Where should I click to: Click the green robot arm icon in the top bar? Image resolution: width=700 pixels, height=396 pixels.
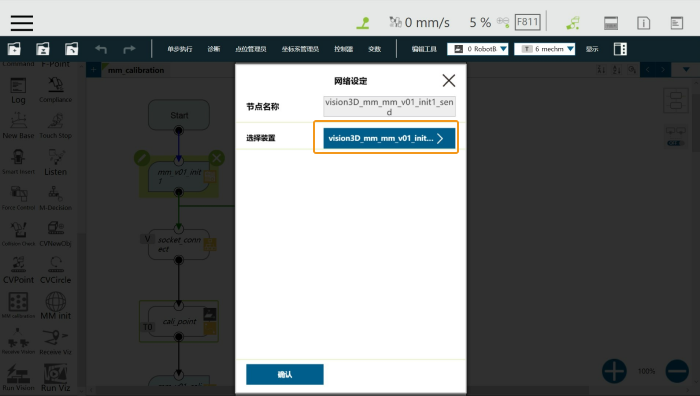(x=573, y=23)
